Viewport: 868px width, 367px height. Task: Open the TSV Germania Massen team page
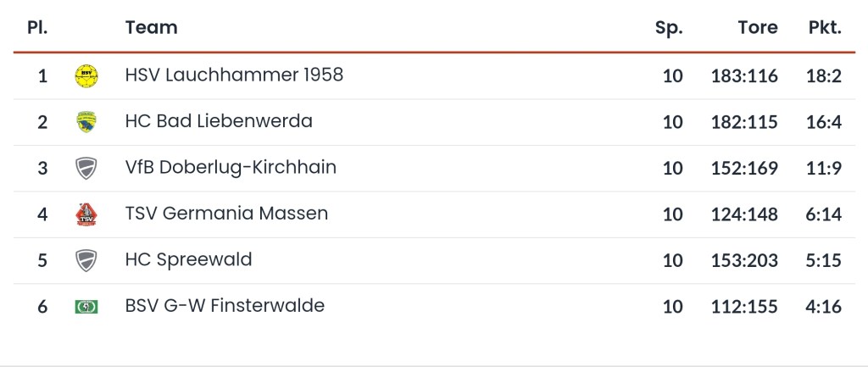[226, 214]
